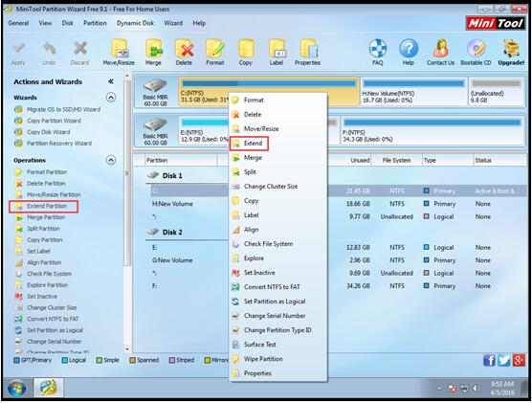Collapse the Disk 2 group in list

coord(153,233)
